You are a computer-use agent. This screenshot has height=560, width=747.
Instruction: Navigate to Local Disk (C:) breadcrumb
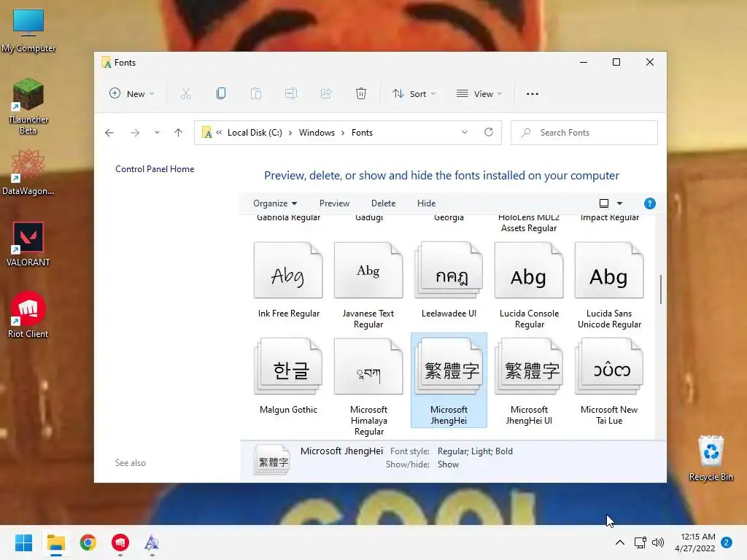(255, 133)
